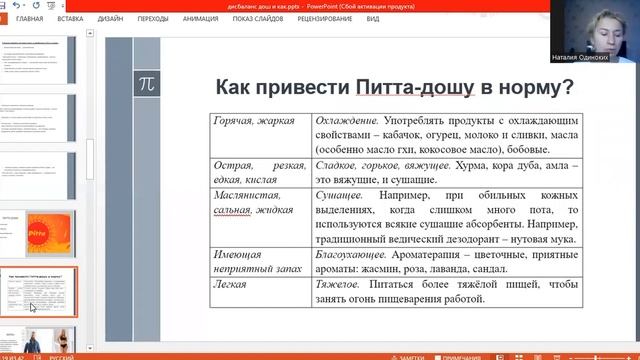Click the Redo/Repeat icon
The image size is (640, 360).
coord(36,5)
